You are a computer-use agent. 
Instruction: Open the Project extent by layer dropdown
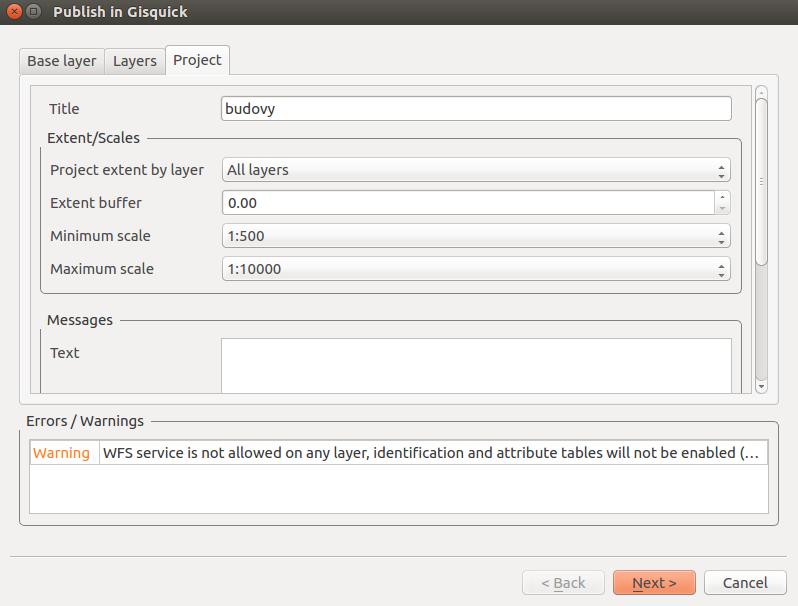point(476,170)
